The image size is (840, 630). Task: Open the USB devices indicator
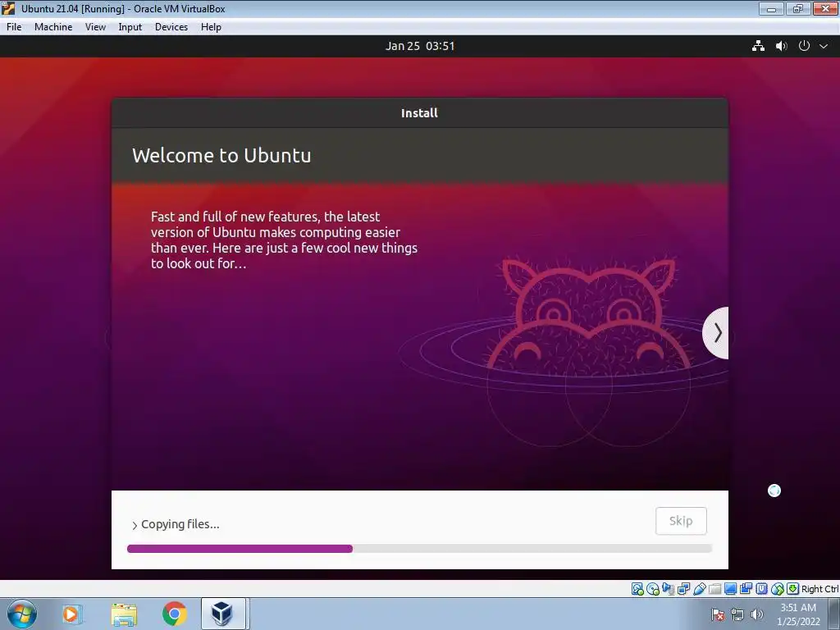click(x=699, y=589)
